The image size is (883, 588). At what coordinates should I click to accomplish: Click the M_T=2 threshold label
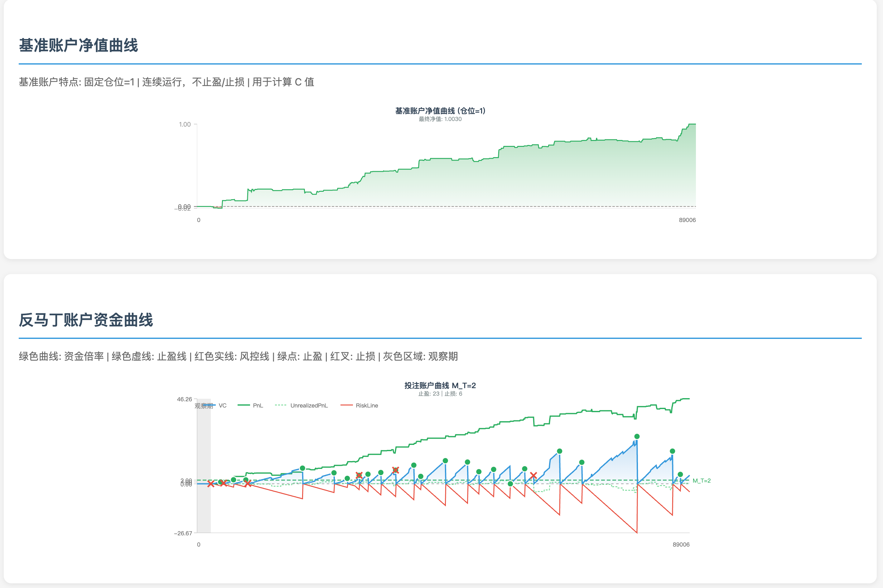[x=701, y=481]
